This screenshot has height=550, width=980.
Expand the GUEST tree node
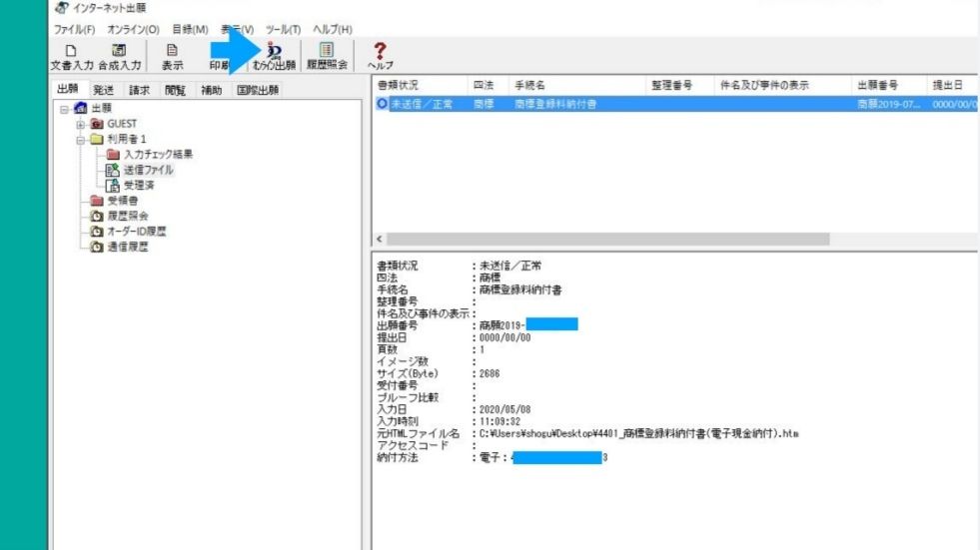tap(80, 124)
